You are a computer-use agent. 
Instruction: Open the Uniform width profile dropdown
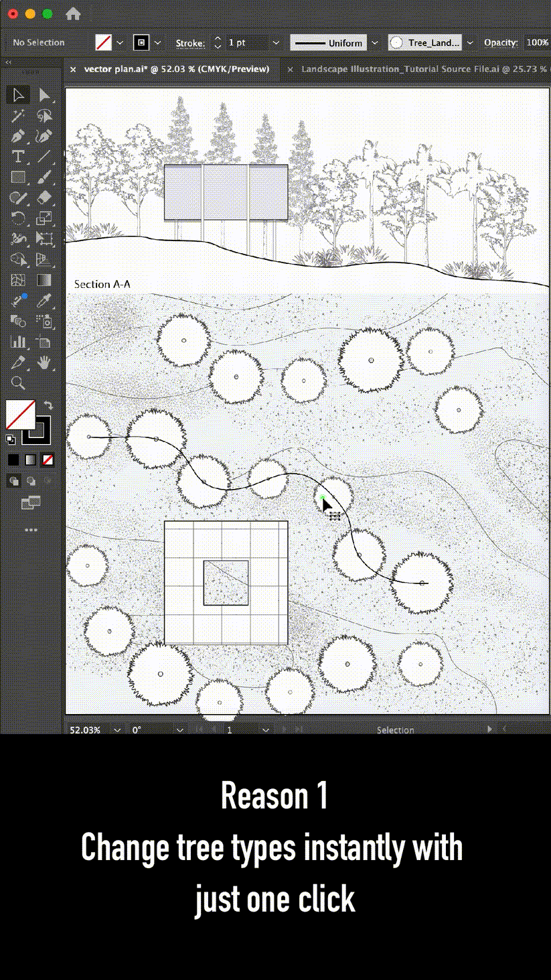click(x=375, y=42)
